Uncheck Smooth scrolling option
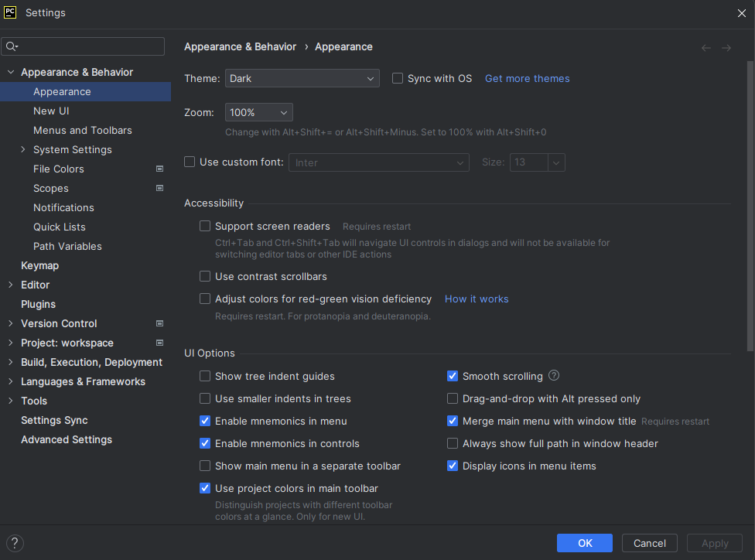 tap(453, 376)
